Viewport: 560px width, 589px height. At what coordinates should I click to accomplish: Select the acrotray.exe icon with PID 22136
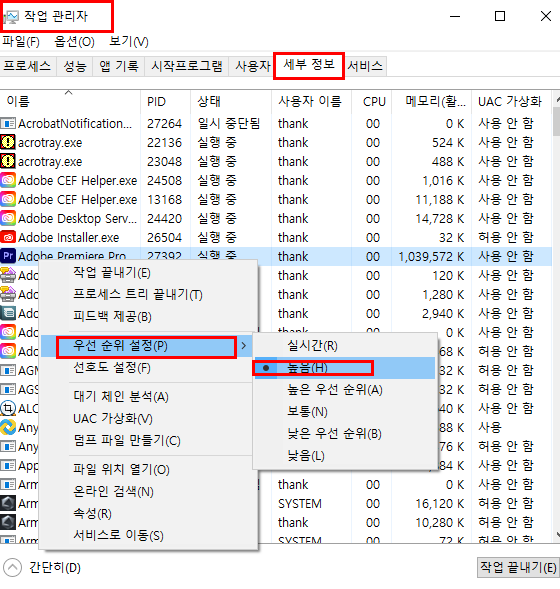pyautogui.click(x=8, y=142)
